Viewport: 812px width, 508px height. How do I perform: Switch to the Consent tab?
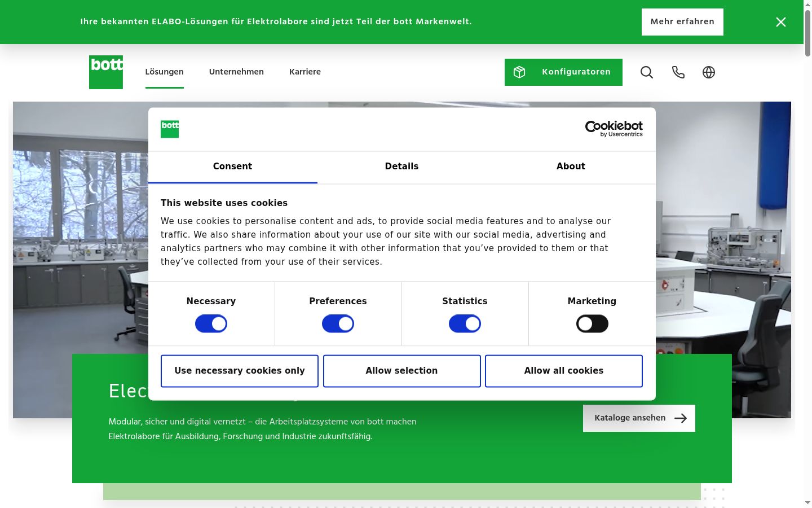click(233, 167)
